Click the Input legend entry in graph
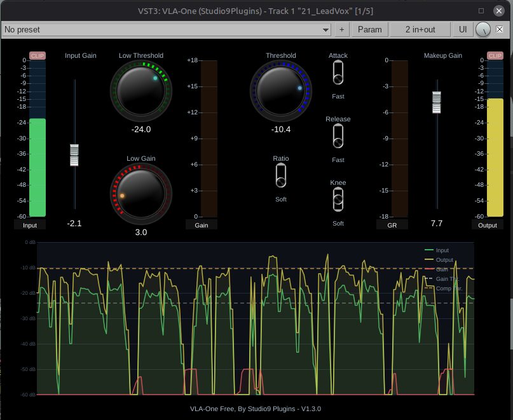Viewport: 513px width, 420px height. pyautogui.click(x=437, y=250)
